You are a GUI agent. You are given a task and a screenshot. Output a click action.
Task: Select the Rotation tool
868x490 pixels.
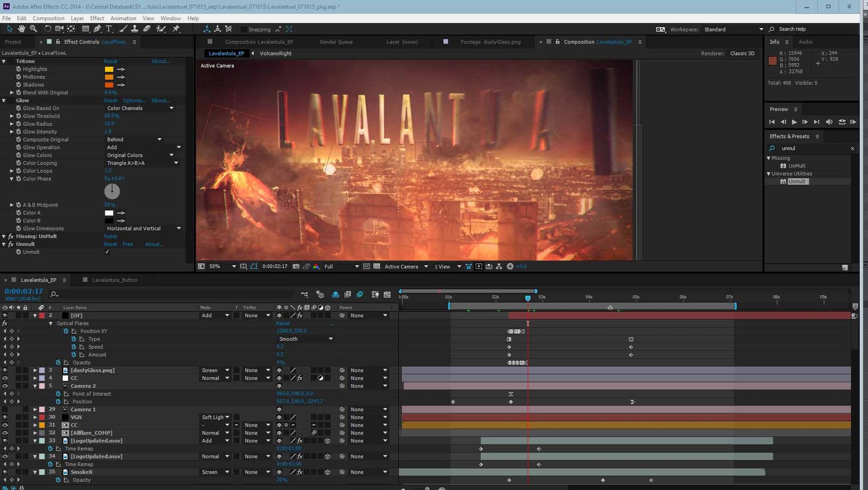click(x=48, y=29)
